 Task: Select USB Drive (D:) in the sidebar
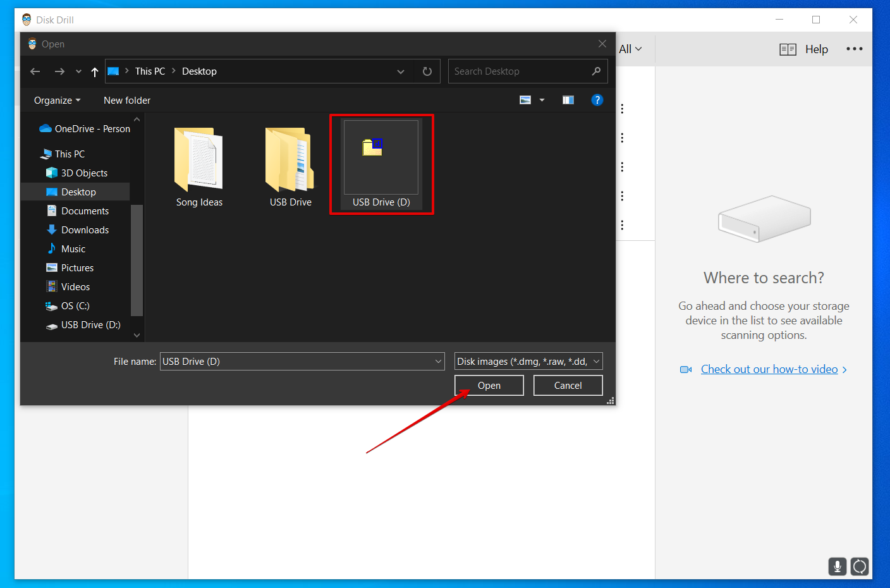point(83,324)
